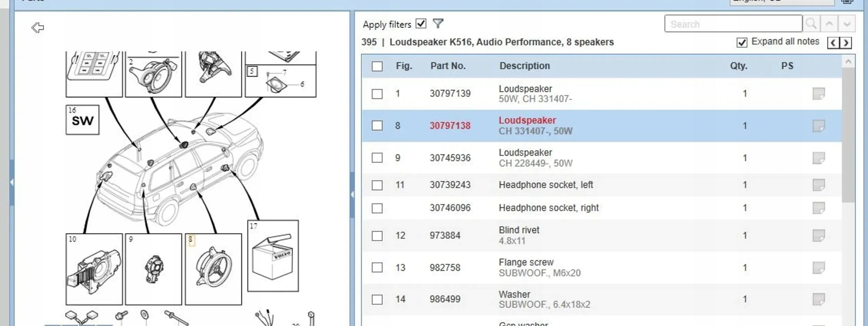
Task: Toggle Expand all notes checkbox
Action: click(x=742, y=43)
